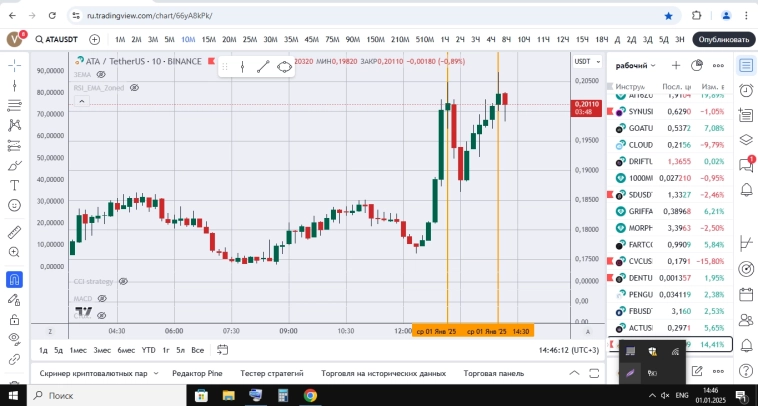Select the crosshair cursor tool
The image size is (758, 406).
point(15,65)
